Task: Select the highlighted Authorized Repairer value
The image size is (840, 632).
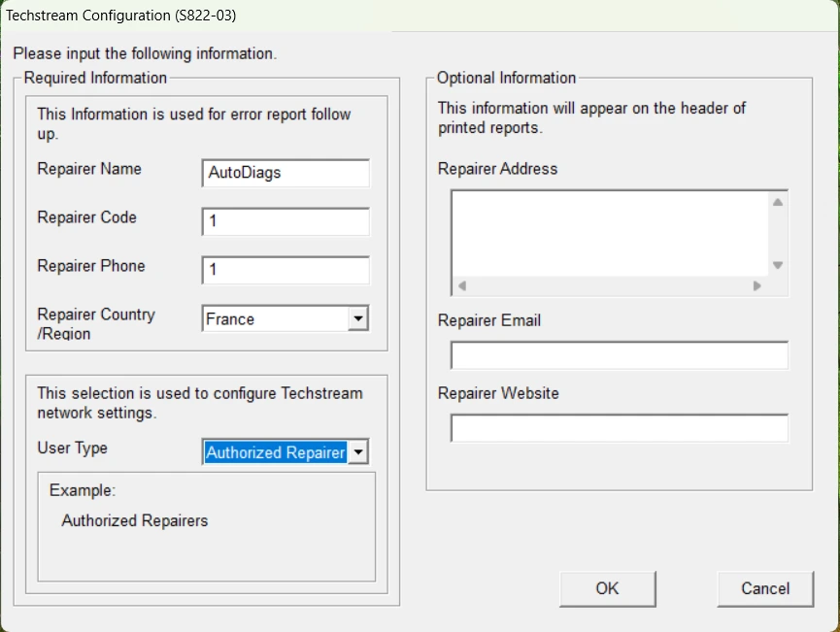Action: tap(276, 452)
